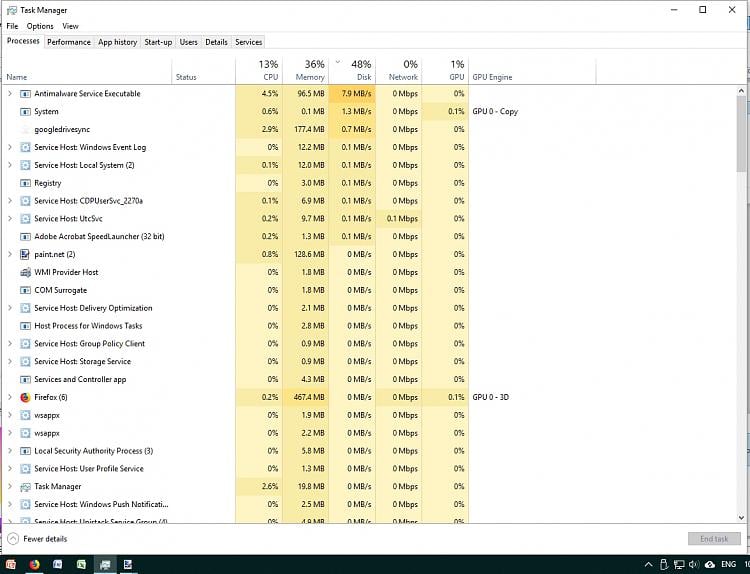Open the Options menu

click(40, 26)
